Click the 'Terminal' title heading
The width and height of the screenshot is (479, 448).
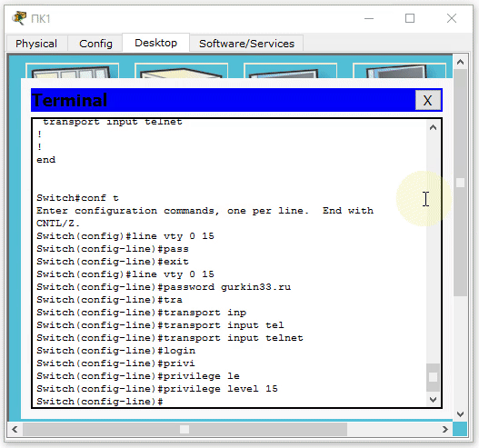pos(70,100)
